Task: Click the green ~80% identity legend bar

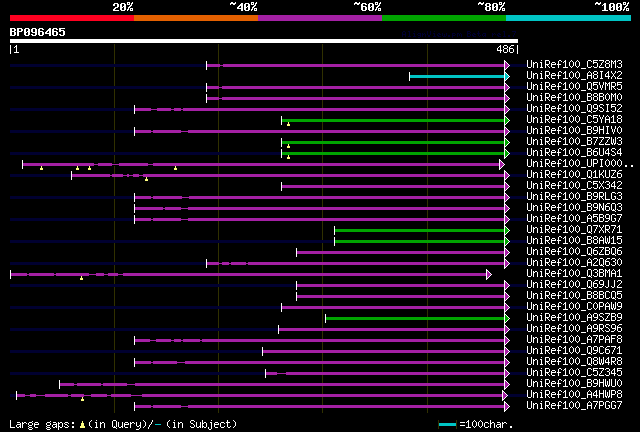Action: pos(444,18)
